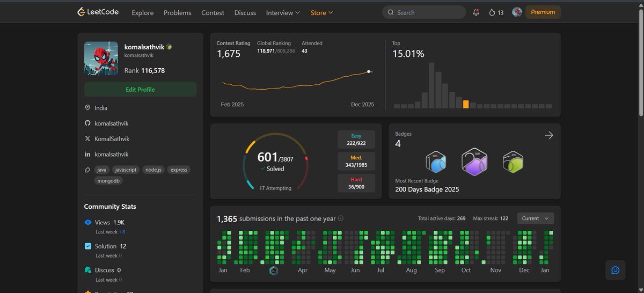Screen dimensions: 644x293
Task: Open the notifications bell
Action: click(x=476, y=12)
